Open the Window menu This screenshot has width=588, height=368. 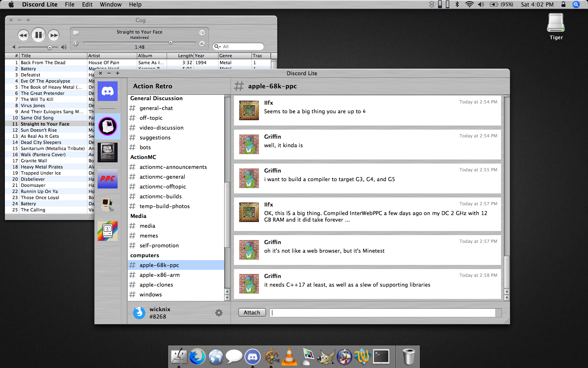pyautogui.click(x=111, y=4)
